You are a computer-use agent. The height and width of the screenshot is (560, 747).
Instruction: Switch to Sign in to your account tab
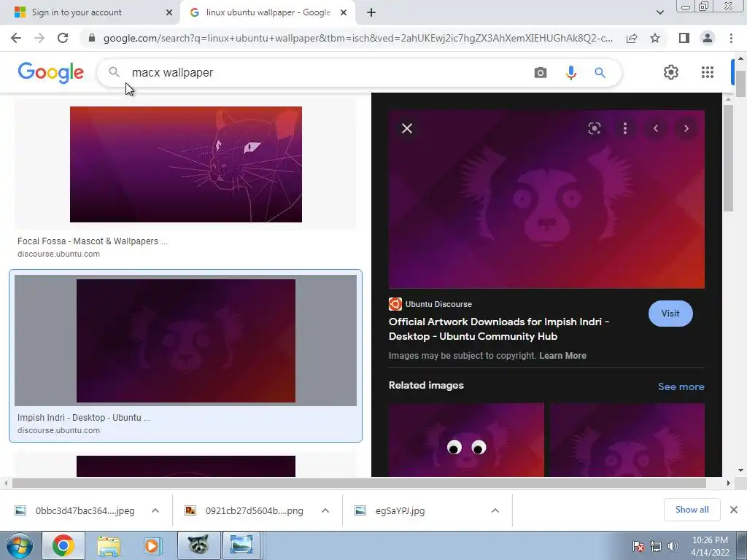click(x=76, y=12)
